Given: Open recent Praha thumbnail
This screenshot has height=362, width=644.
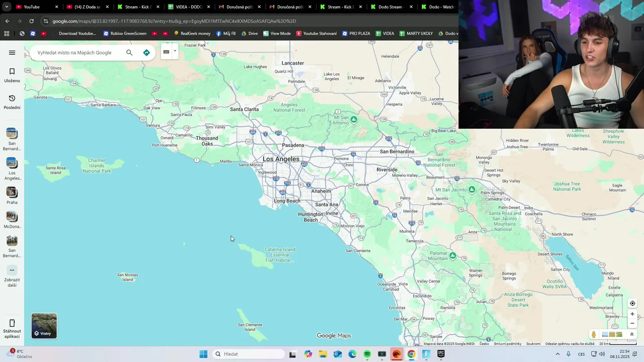Looking at the screenshot, I should point(12,192).
